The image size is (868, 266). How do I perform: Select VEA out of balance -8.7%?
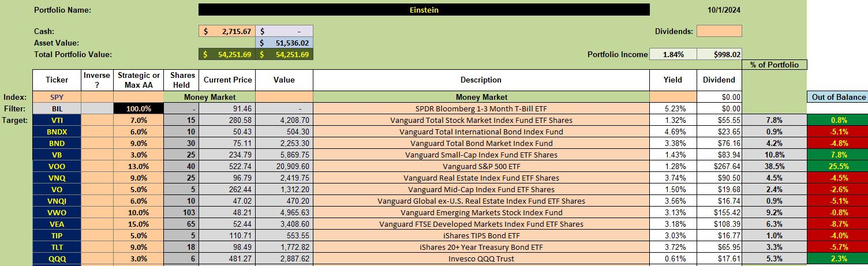pos(839,224)
